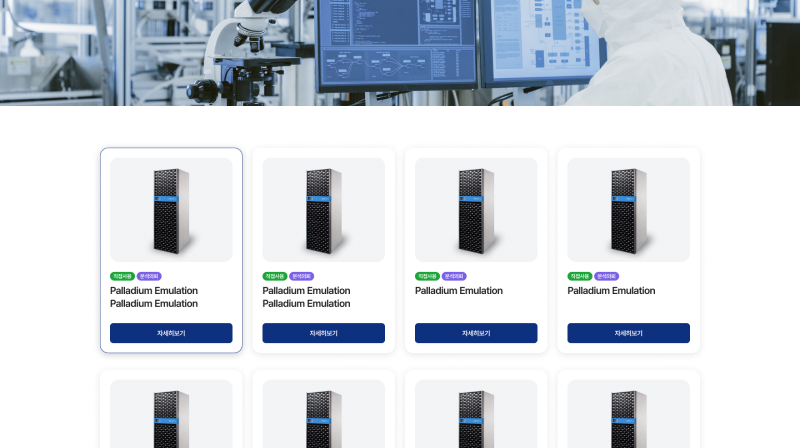Open server rack image in third top-row card
The image size is (800, 448).
476,210
